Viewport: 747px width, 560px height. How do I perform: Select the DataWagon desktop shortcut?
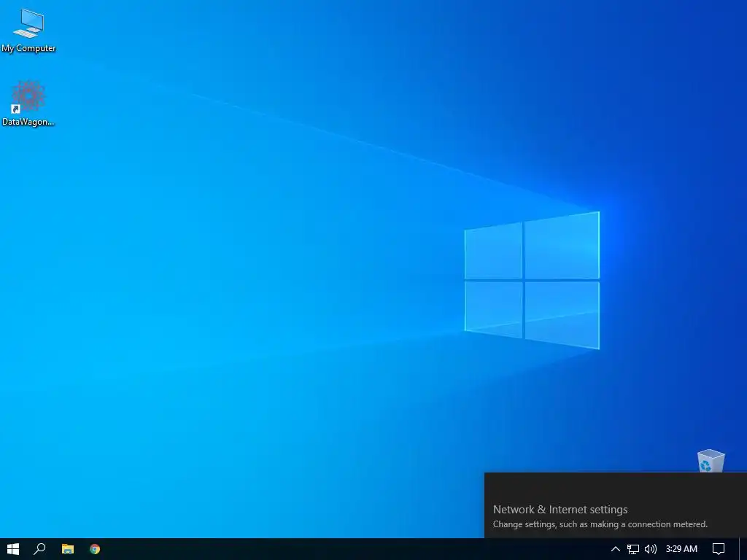point(28,104)
